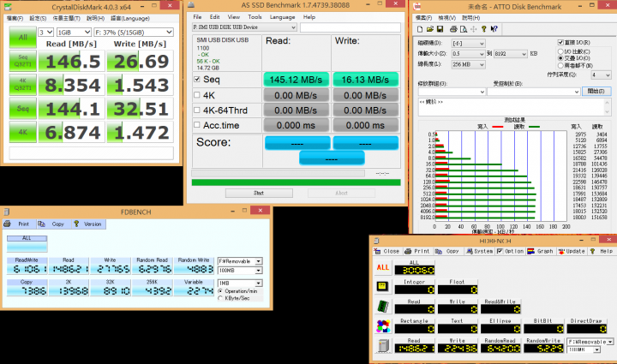Select the overlapped I/O (O) radio button in ATTO
Screen dimensions: 617x364
pos(560,58)
